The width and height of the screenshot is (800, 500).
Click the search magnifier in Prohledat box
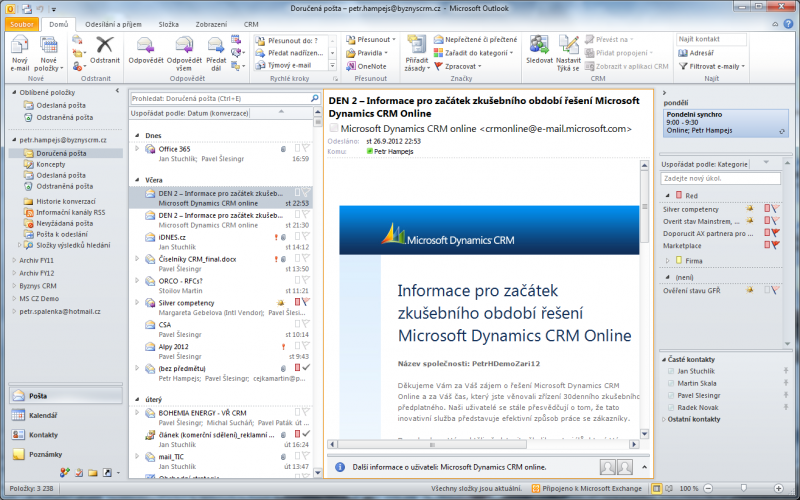315,98
